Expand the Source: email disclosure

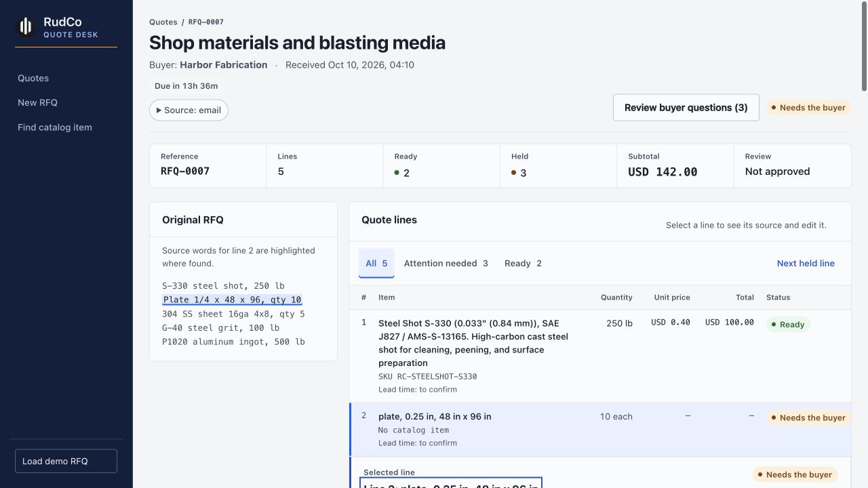(189, 110)
